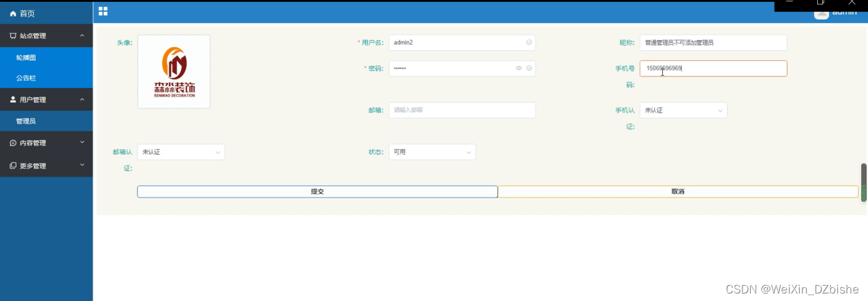Viewport: 868px width, 301px height.
Task: Click the vertical scrollbar thumb on the right
Action: (864, 182)
